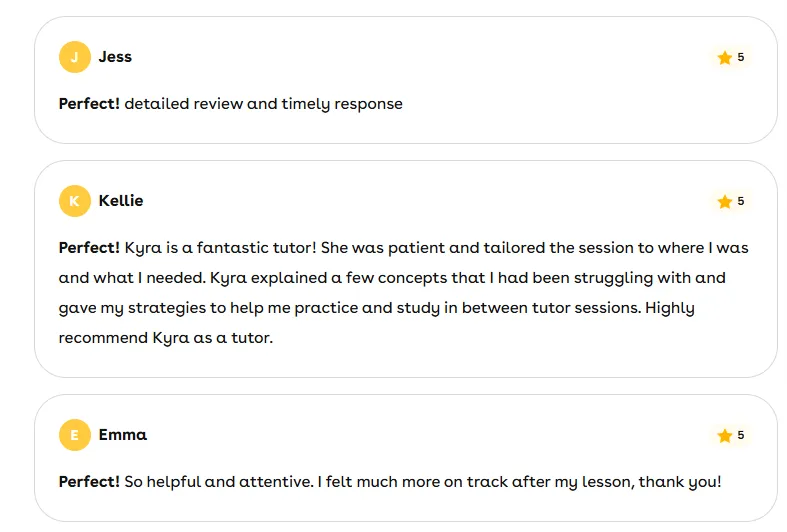Click the text 'detailed review and timely response'
This screenshot has width=787, height=532.
click(x=263, y=104)
